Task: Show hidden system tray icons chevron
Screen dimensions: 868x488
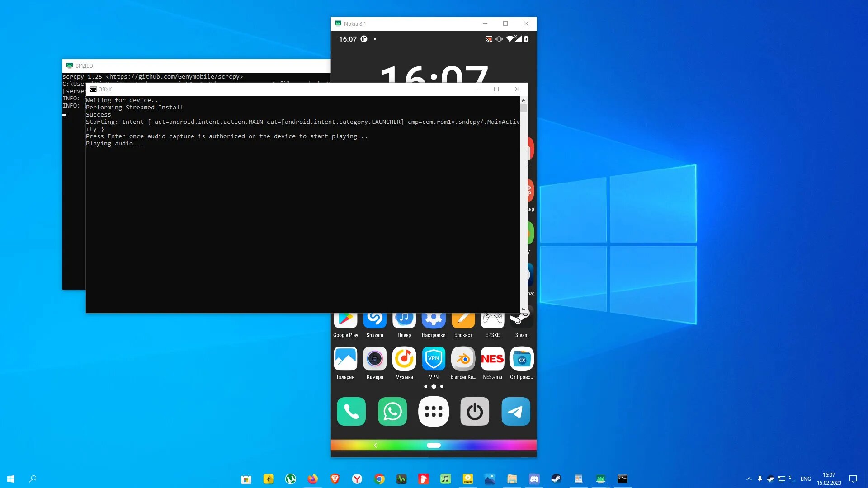Action: coord(749,479)
